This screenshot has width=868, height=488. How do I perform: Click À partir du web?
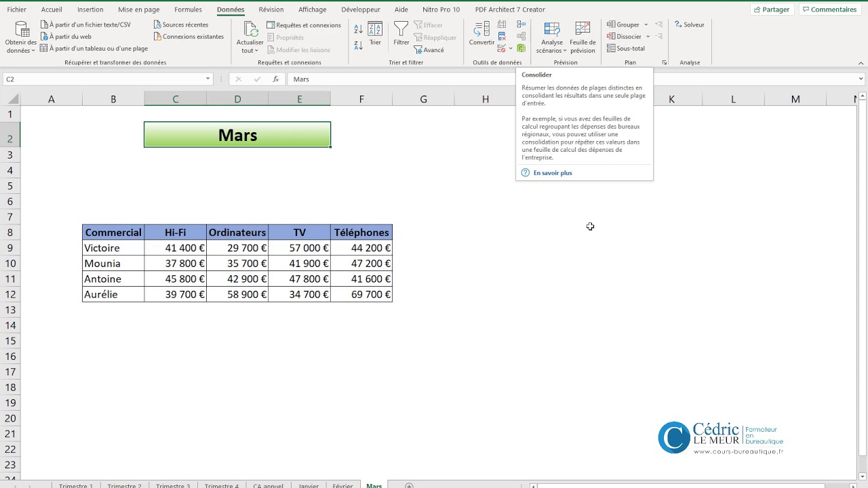pos(66,37)
